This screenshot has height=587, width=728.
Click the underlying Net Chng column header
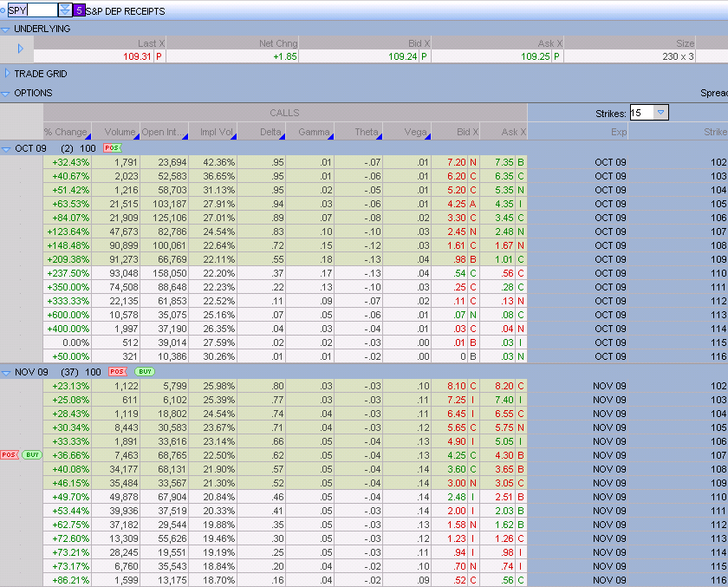point(232,43)
